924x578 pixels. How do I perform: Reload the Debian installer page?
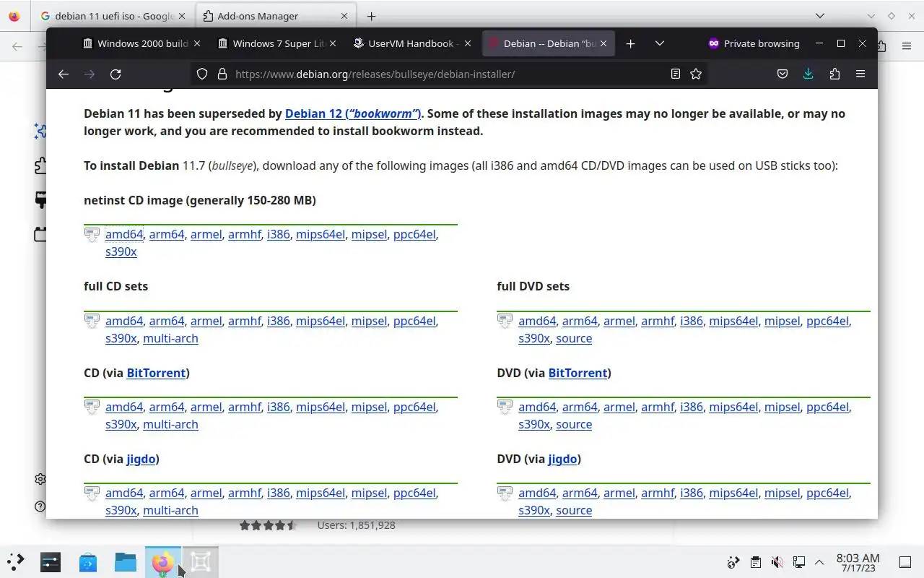click(115, 74)
